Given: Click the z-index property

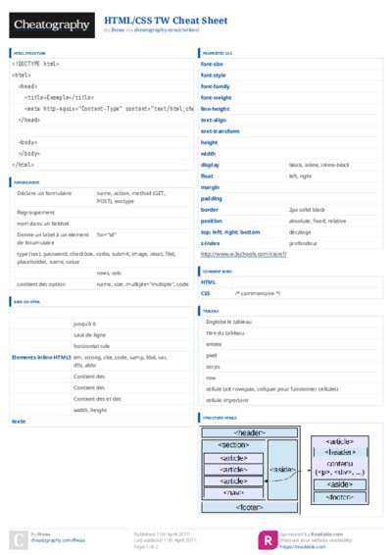Looking at the screenshot, I should 210,243.
